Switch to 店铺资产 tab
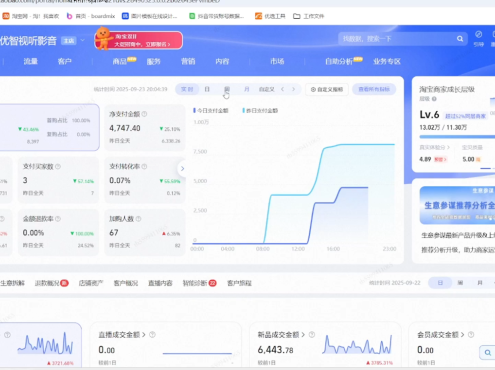This screenshot has height=370, width=495. pos(91,283)
